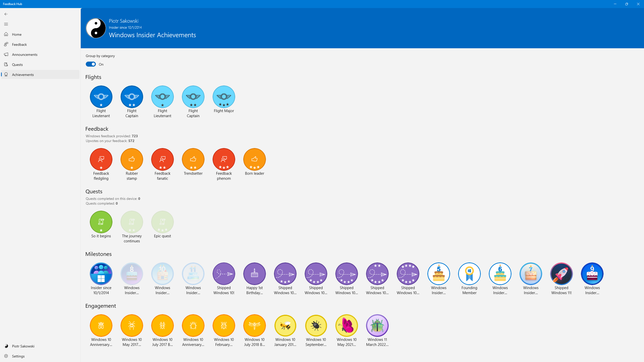Select the Flight Major badge
The width and height of the screenshot is (644, 362).
click(224, 97)
